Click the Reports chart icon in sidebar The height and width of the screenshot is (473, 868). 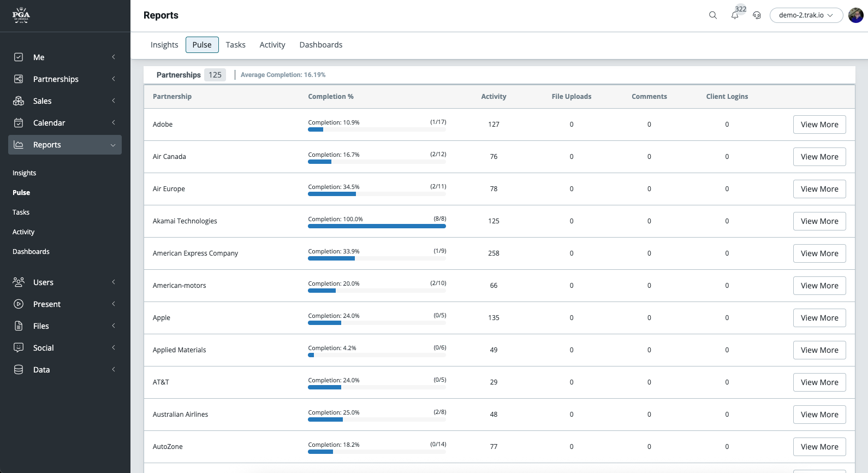point(19,144)
